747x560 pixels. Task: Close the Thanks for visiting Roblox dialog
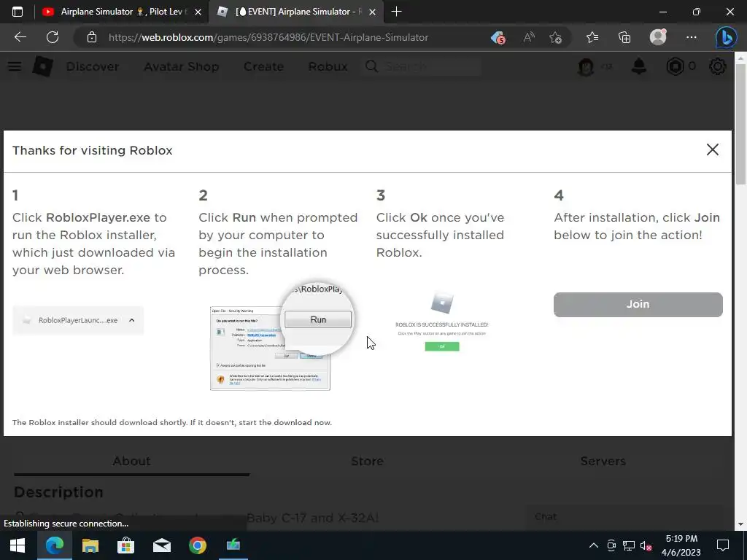point(712,149)
